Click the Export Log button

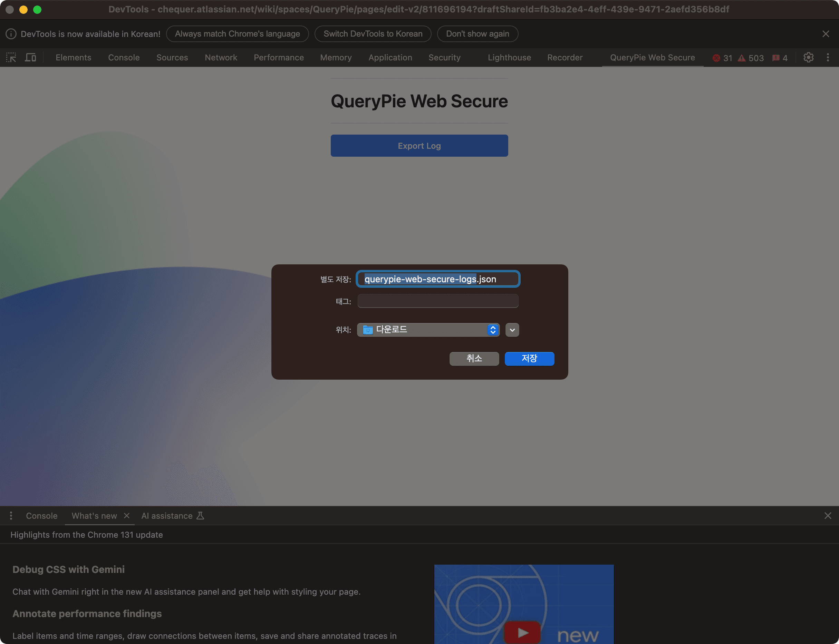click(x=419, y=146)
